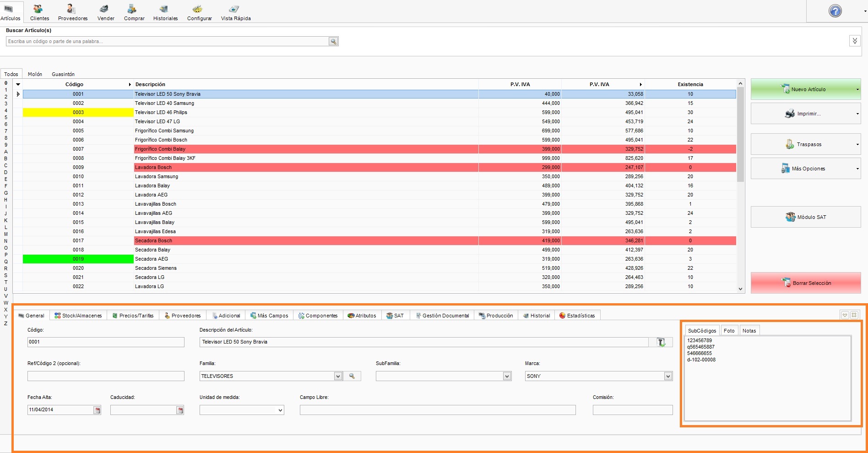Open the Adicional tab
The image size is (868, 453).
click(226, 316)
